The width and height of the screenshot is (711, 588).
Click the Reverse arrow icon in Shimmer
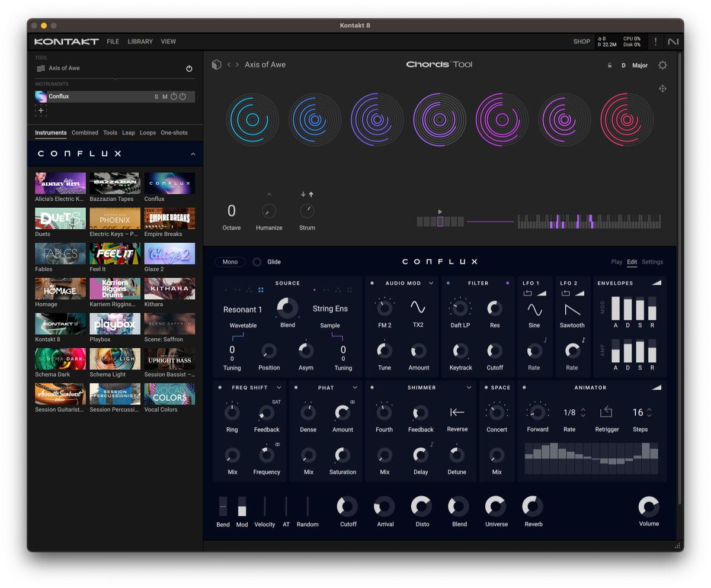coord(456,412)
